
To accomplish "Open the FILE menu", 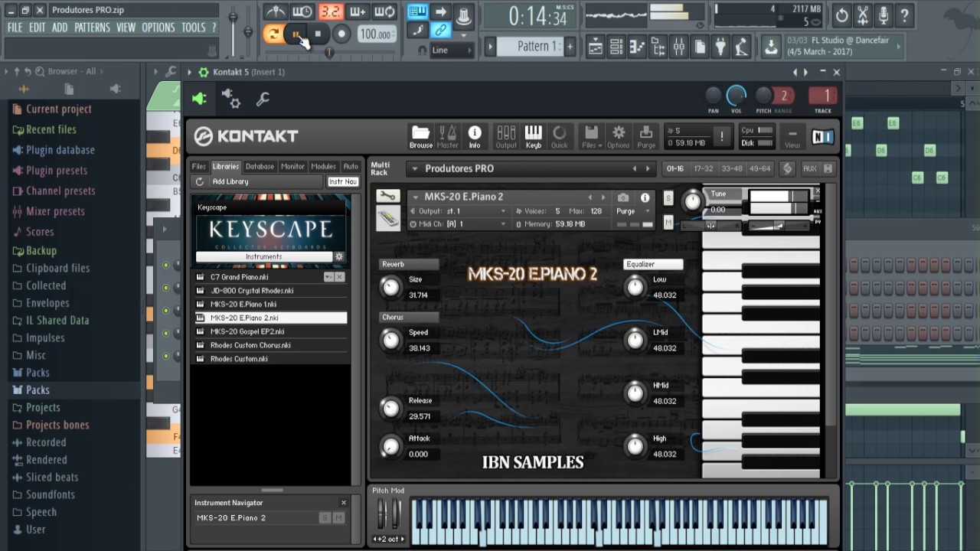I will [x=15, y=28].
